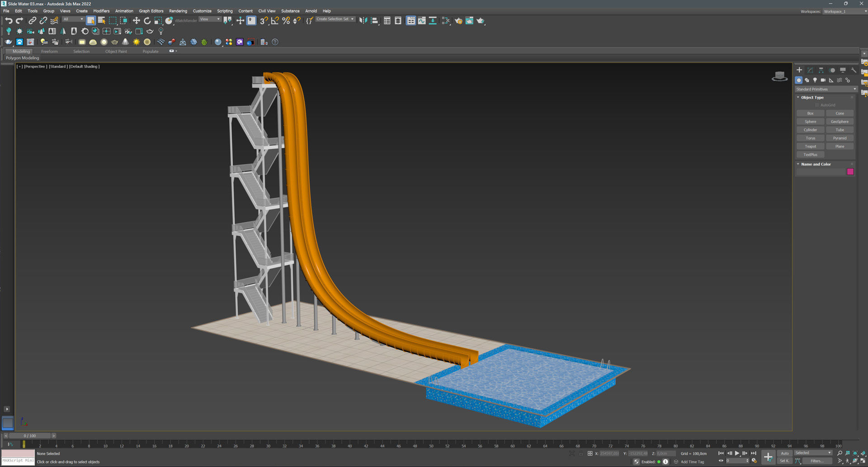Viewport: 868px width, 467px height.
Task: Open the Modifiers menu
Action: (101, 11)
